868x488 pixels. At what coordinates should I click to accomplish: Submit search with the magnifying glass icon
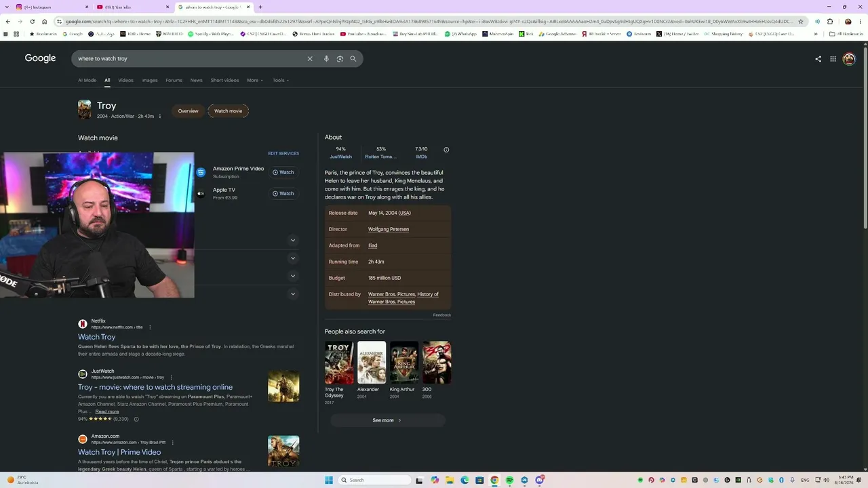click(x=353, y=59)
